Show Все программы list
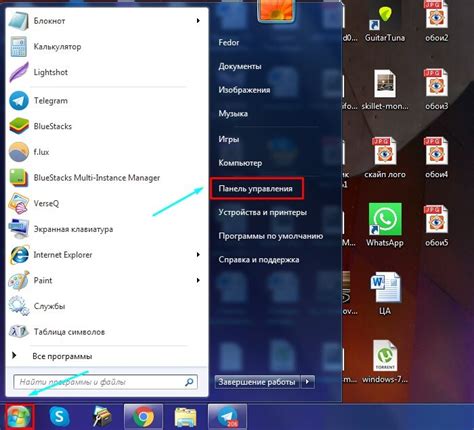The height and width of the screenshot is (430, 474). coord(62,356)
